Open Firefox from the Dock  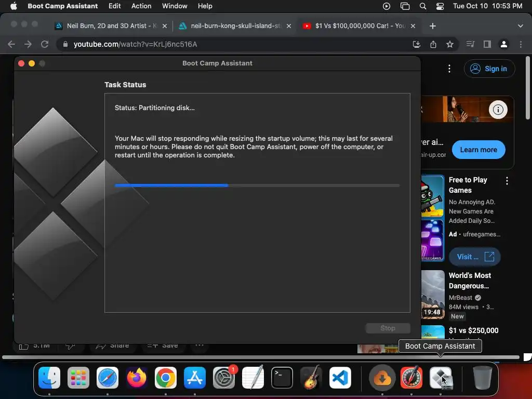[x=137, y=378]
